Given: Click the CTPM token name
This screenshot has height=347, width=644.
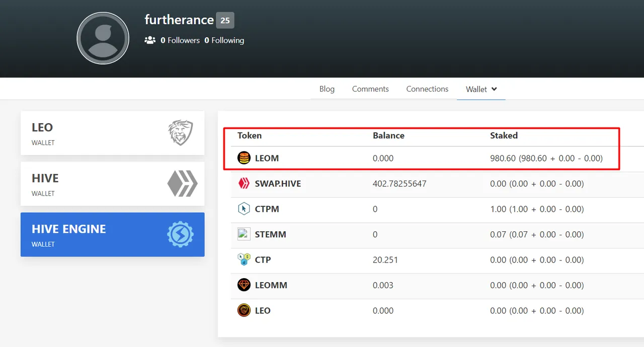Looking at the screenshot, I should click(267, 209).
